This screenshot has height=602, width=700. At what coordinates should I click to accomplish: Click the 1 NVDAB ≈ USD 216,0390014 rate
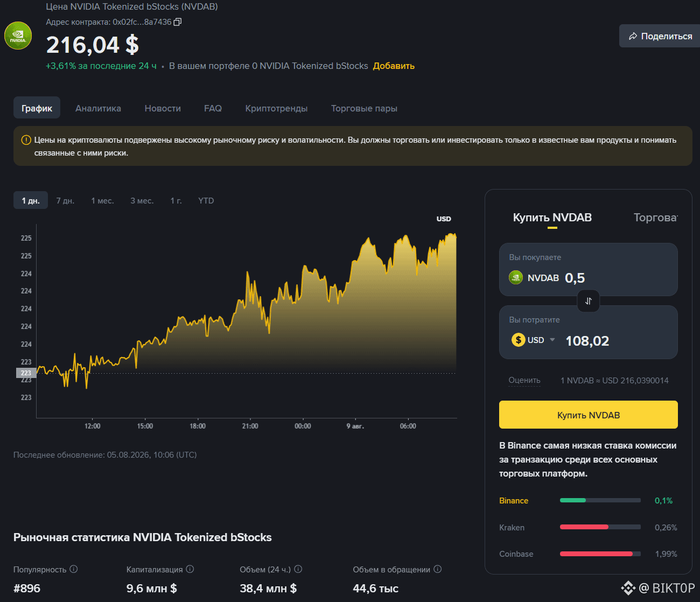614,380
